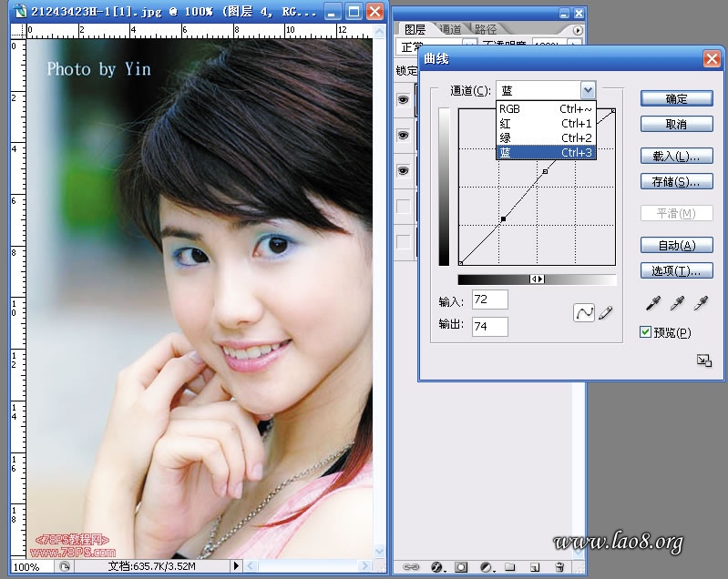Toggle visibility of the third layer eye
Screen dimensions: 728x579
click(404, 171)
